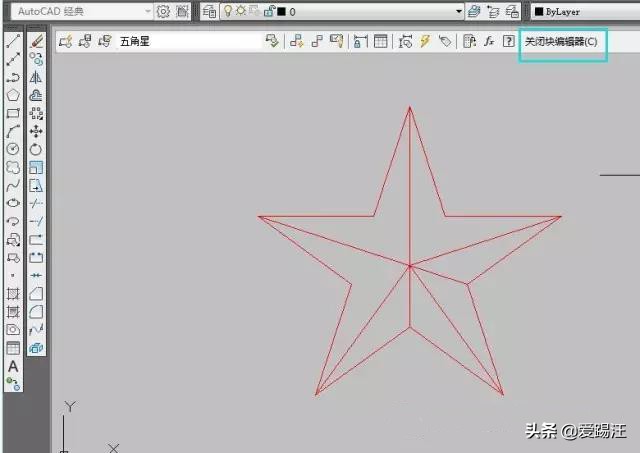Select the Join tool

[x=36, y=275]
